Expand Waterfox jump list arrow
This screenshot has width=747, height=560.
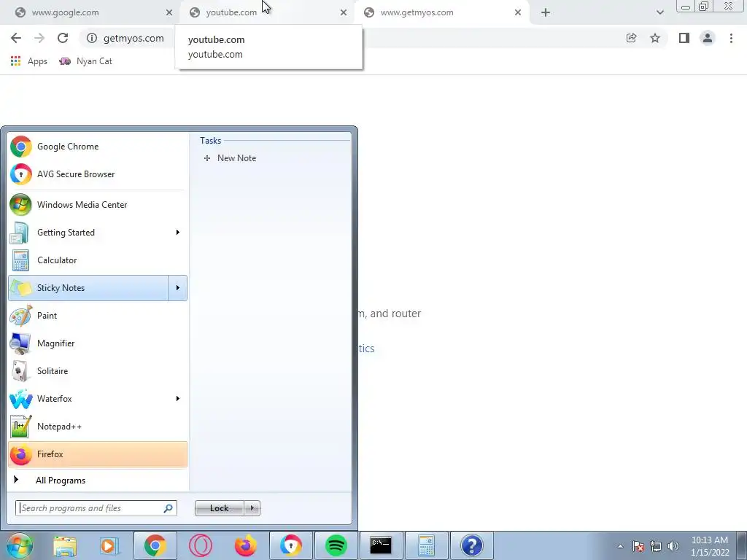point(178,399)
